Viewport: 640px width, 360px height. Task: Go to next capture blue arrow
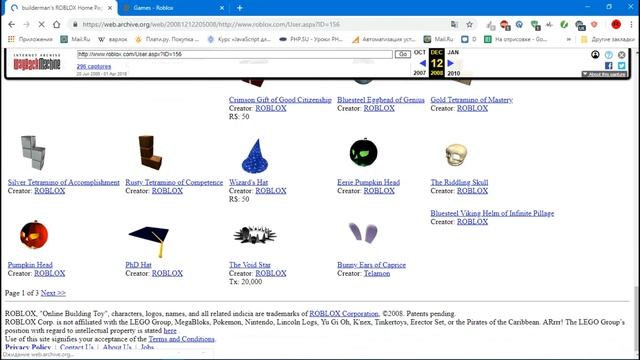tap(451, 63)
